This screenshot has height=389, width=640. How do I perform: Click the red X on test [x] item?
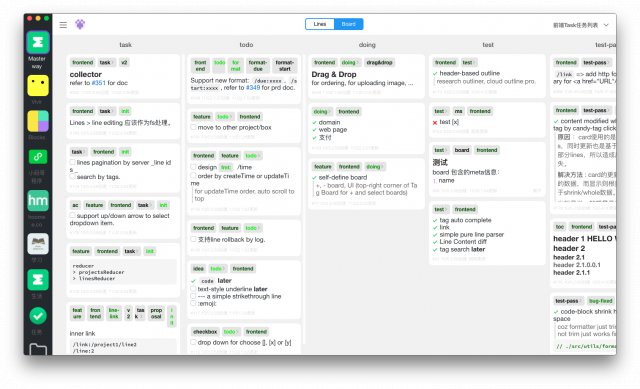[435, 122]
